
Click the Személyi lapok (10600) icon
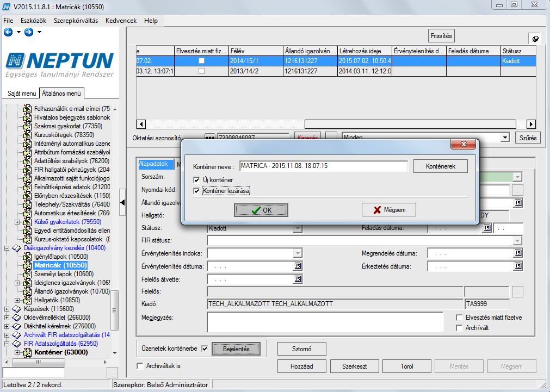[27, 274]
